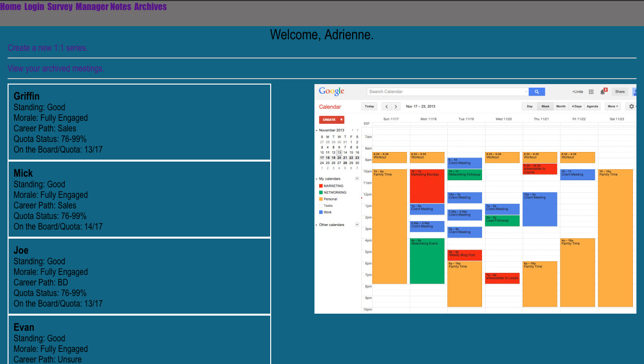Open the notifications bell icon
The width and height of the screenshot is (644, 364).
tap(602, 92)
